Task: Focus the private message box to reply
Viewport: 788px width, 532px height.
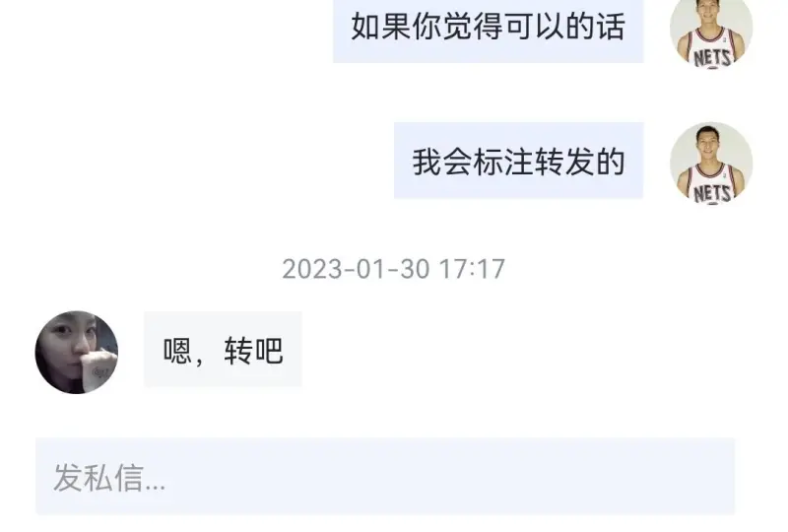Action: coord(385,476)
